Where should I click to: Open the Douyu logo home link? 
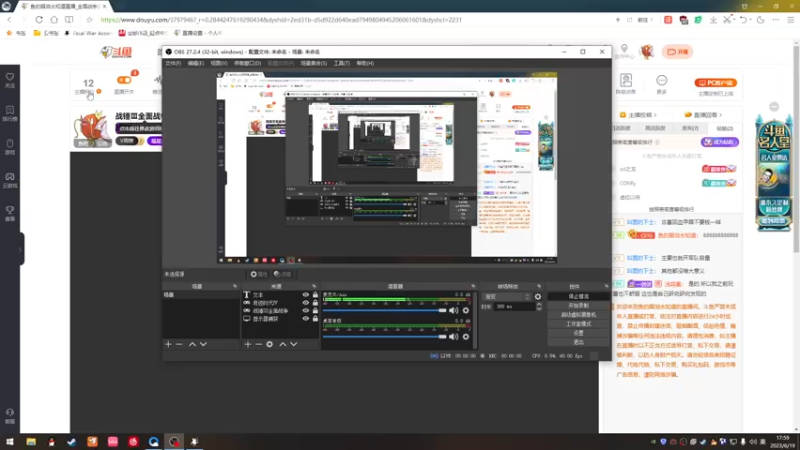pos(116,52)
